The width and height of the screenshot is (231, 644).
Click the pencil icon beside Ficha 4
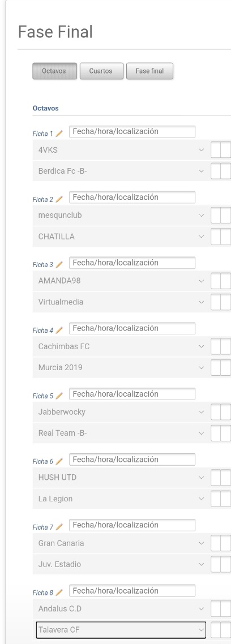pos(59,330)
